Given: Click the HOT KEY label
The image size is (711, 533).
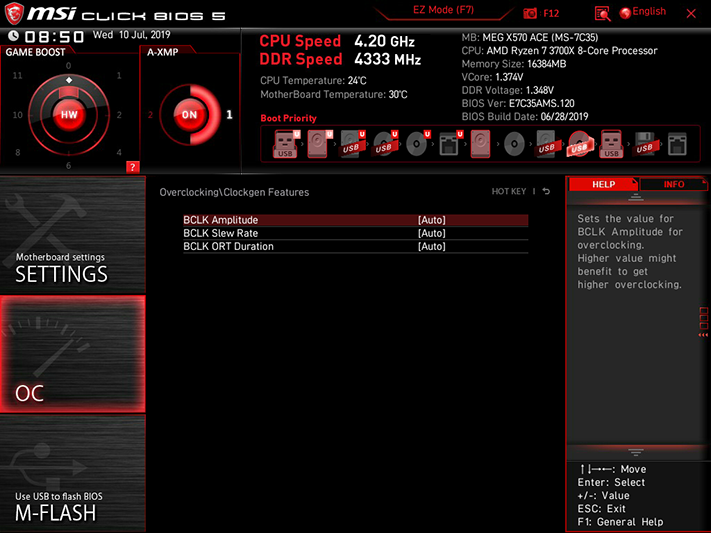Looking at the screenshot, I should click(x=509, y=191).
